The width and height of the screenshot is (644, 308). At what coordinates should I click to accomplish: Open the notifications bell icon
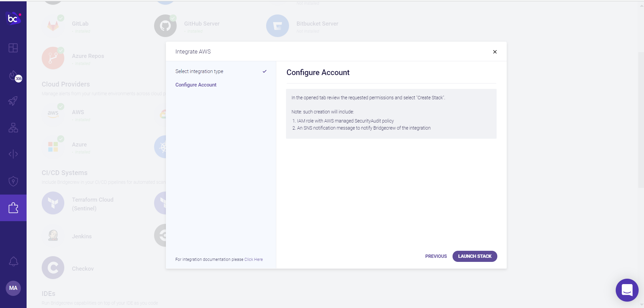[x=13, y=262]
